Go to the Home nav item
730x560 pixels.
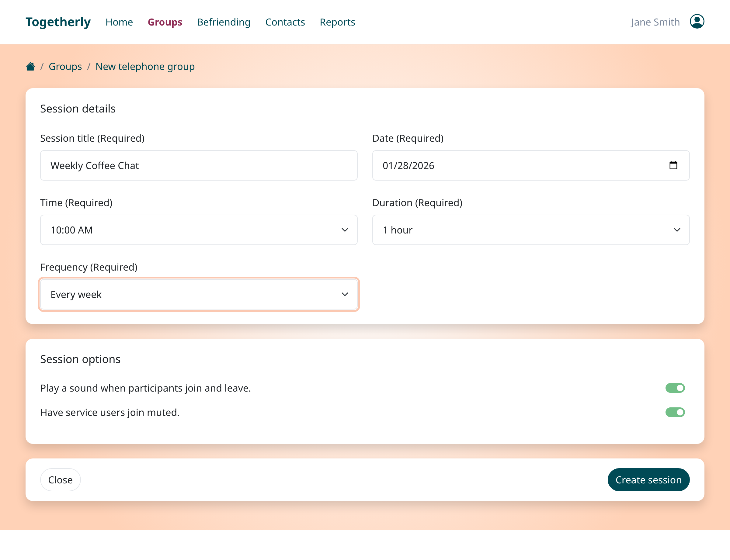pyautogui.click(x=119, y=22)
